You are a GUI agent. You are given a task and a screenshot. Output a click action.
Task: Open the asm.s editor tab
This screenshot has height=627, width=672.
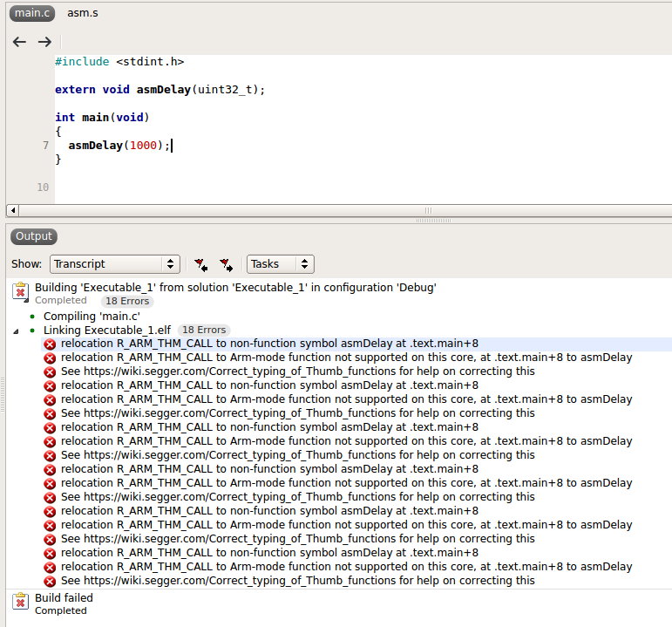82,13
